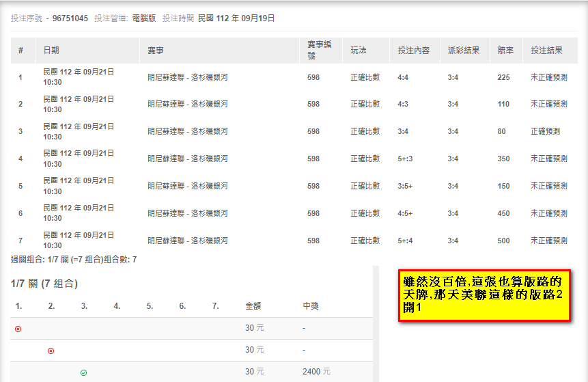Click the 賠率 column header
Image resolution: width=588 pixels, height=382 pixels.
(505, 51)
